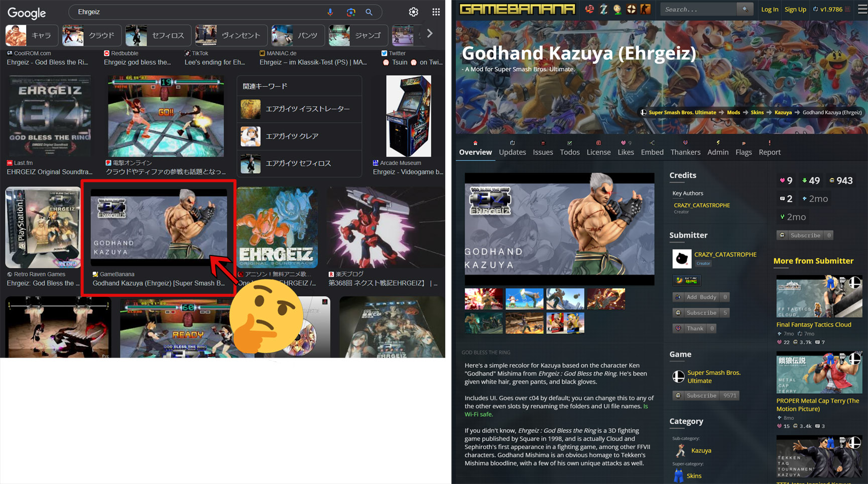Viewport: 868px width, 484px height.
Task: Click the Kazuya sub-category icon
Action: point(680,450)
